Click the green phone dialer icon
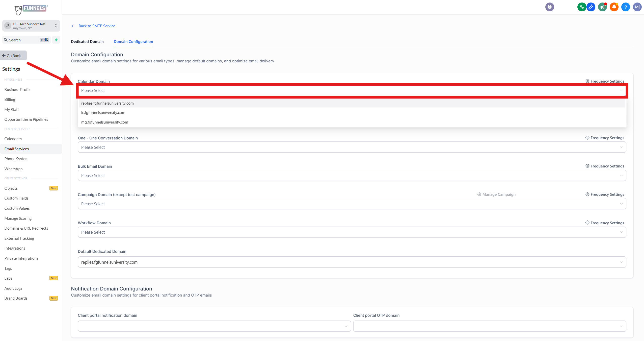 coord(581,7)
